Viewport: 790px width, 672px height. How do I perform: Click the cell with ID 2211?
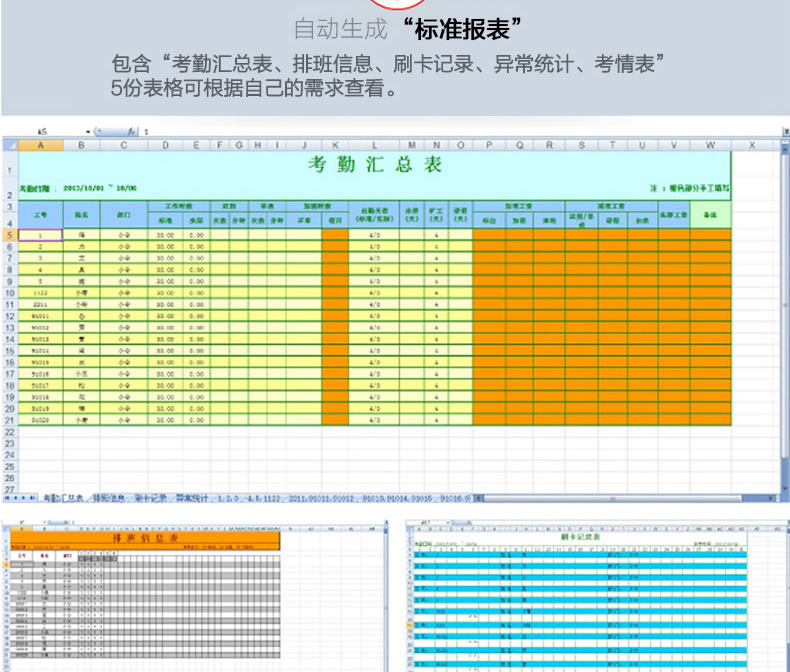(41, 305)
